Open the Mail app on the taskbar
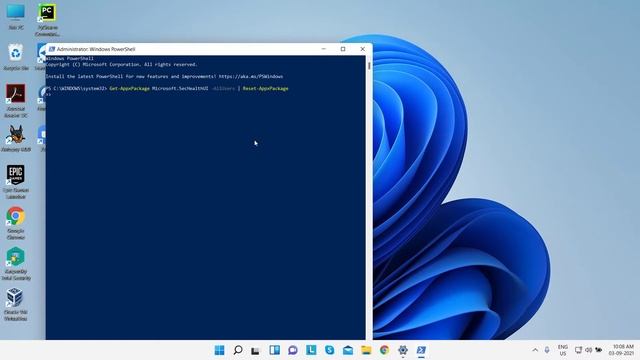 click(348, 350)
